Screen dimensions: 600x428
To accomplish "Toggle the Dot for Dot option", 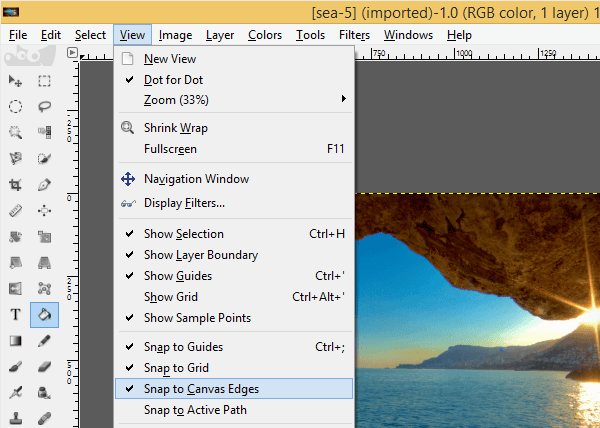I will point(234,80).
